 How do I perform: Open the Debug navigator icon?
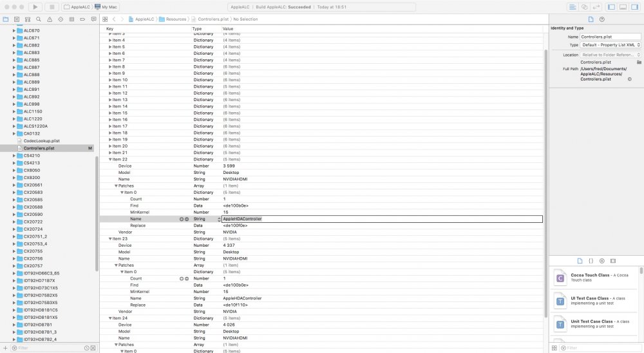71,19
